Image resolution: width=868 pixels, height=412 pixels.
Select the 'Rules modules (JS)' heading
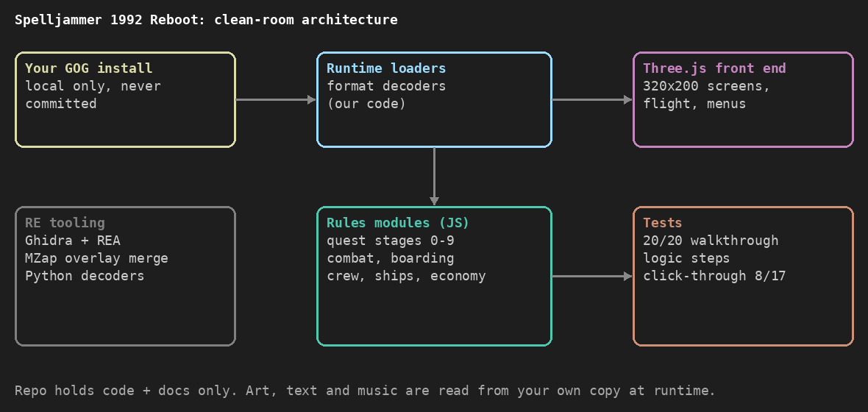(x=397, y=223)
